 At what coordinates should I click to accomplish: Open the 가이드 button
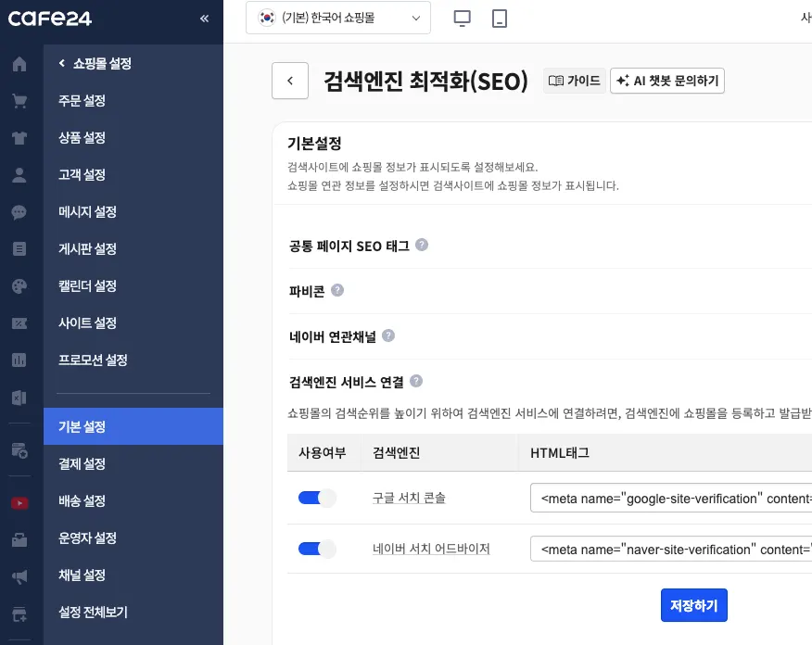coord(575,81)
